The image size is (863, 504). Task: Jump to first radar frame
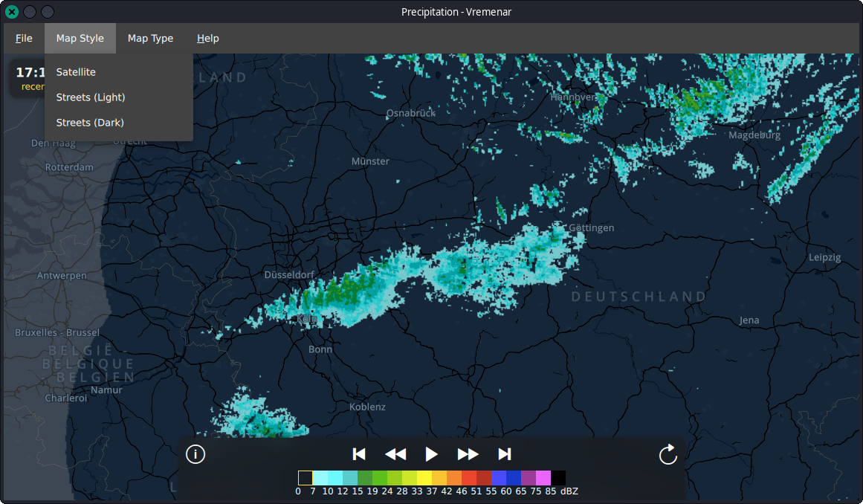(359, 454)
